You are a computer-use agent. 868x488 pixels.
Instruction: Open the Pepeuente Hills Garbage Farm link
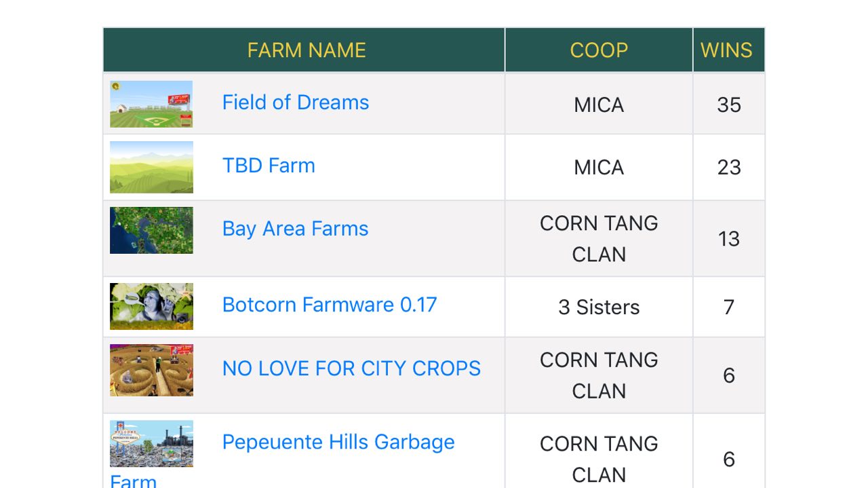click(x=338, y=443)
